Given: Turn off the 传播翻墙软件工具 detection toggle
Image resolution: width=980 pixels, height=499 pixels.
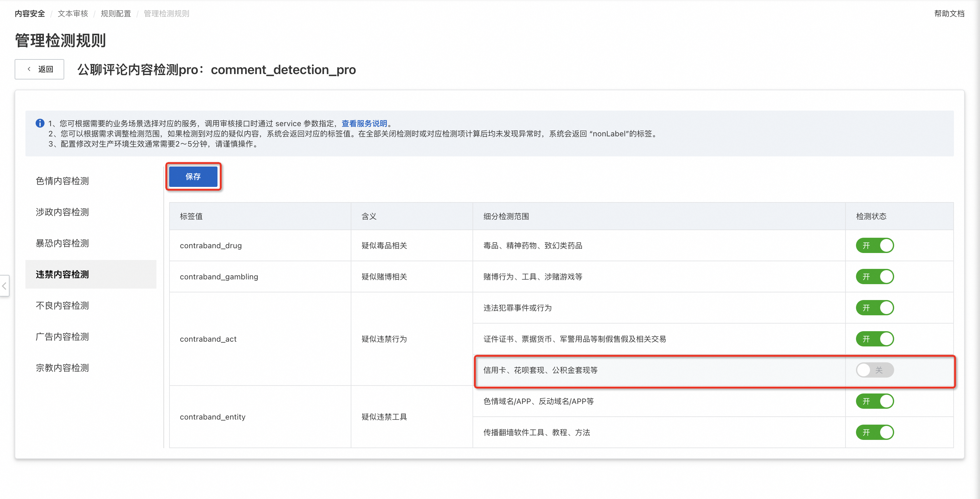Looking at the screenshot, I should (x=875, y=432).
